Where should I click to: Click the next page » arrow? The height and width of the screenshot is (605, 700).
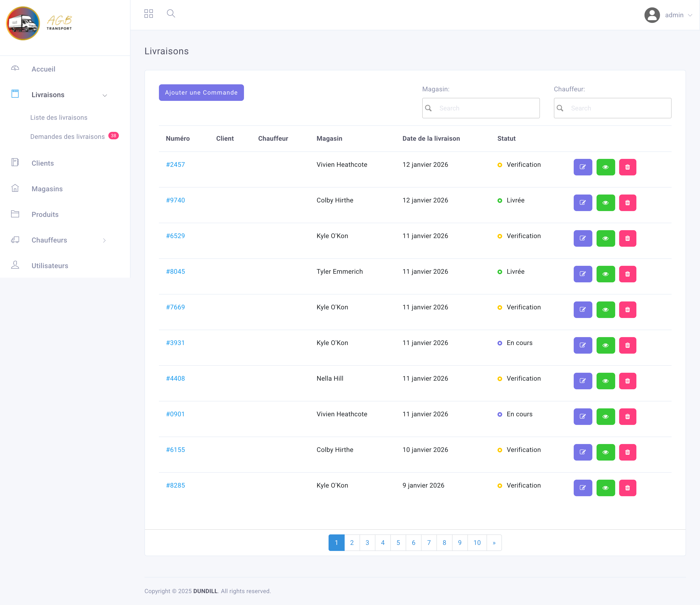click(x=494, y=543)
